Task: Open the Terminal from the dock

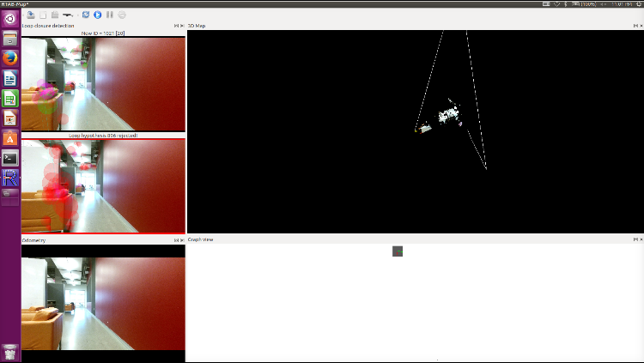Action: pyautogui.click(x=10, y=158)
